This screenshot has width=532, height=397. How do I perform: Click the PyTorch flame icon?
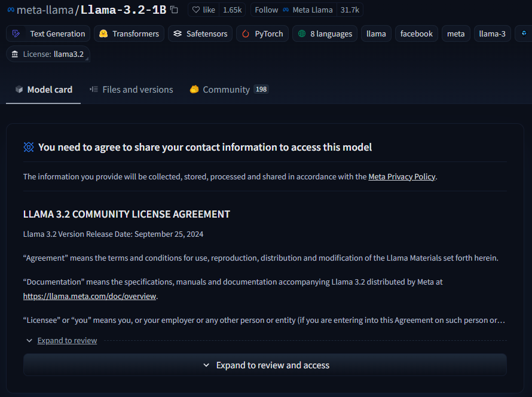click(245, 33)
